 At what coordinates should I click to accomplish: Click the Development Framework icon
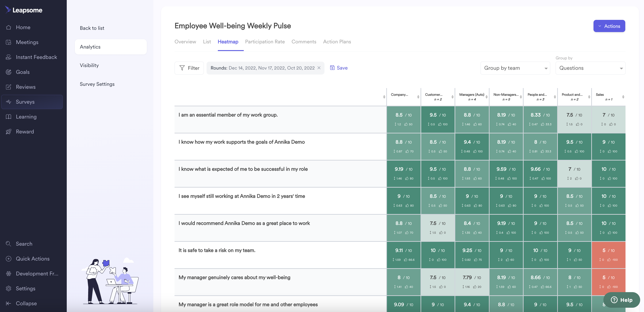click(x=9, y=273)
